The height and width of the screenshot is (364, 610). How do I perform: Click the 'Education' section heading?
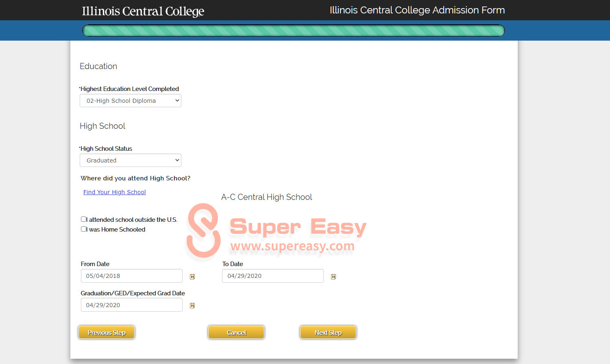pos(98,66)
